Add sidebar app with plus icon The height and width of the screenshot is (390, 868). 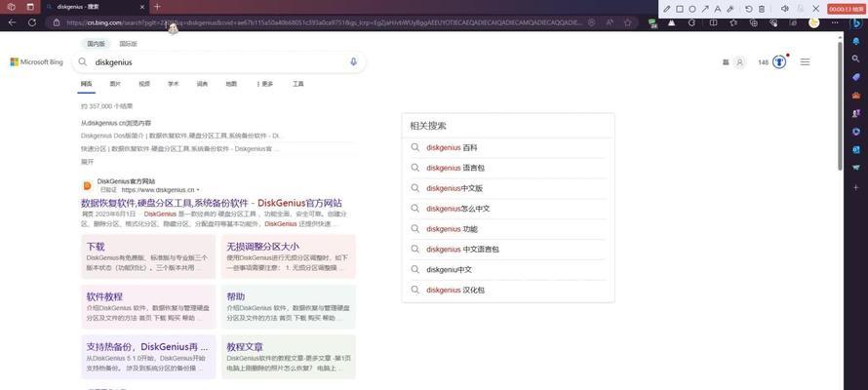click(856, 187)
